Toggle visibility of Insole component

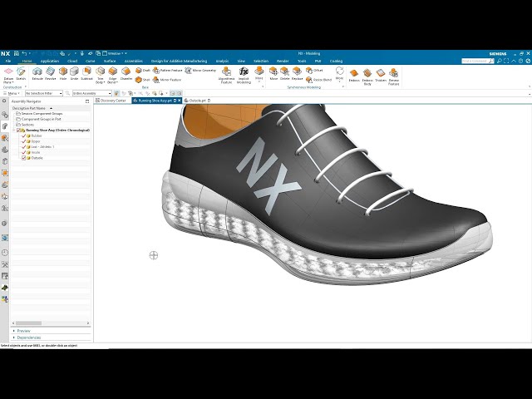click(24, 152)
